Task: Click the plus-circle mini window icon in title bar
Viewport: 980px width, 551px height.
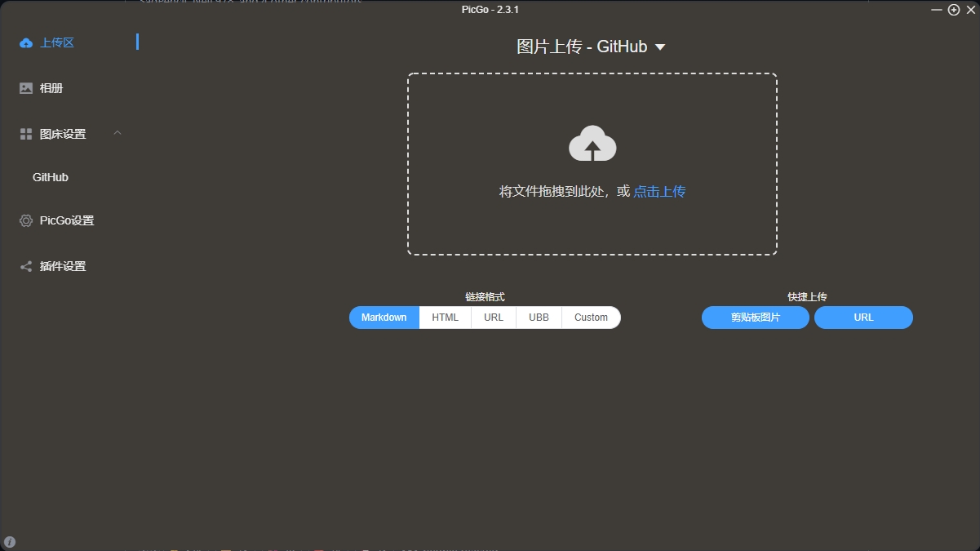Action: pyautogui.click(x=953, y=10)
